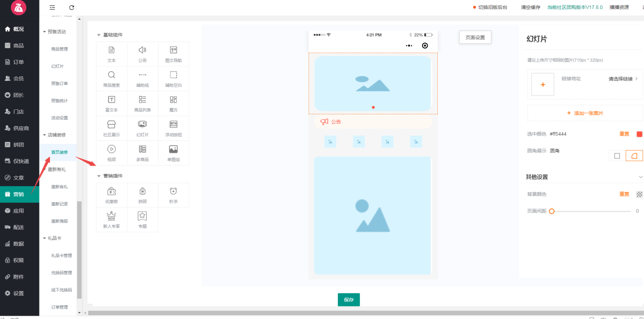644x319 pixels.
Task: Select the 新人专享 newcomer plugin
Action: [x=112, y=220]
